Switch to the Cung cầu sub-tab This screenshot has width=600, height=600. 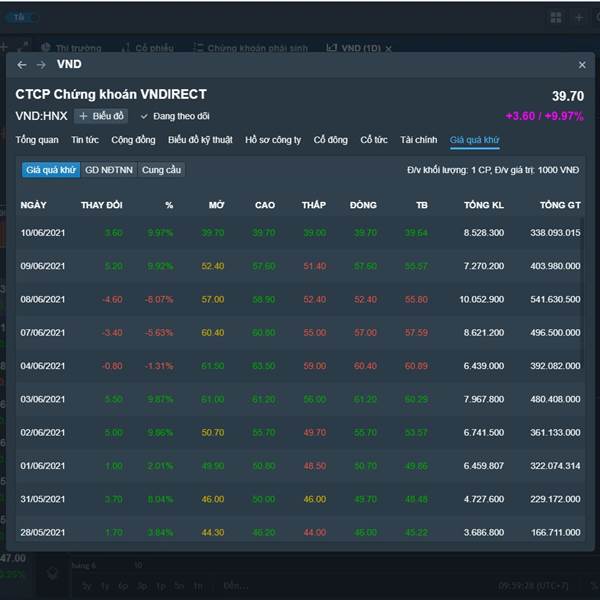[161, 170]
